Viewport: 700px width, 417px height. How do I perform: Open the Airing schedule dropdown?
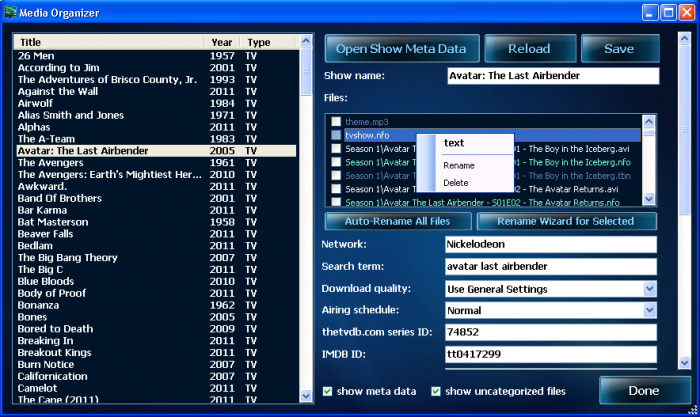(x=650, y=310)
